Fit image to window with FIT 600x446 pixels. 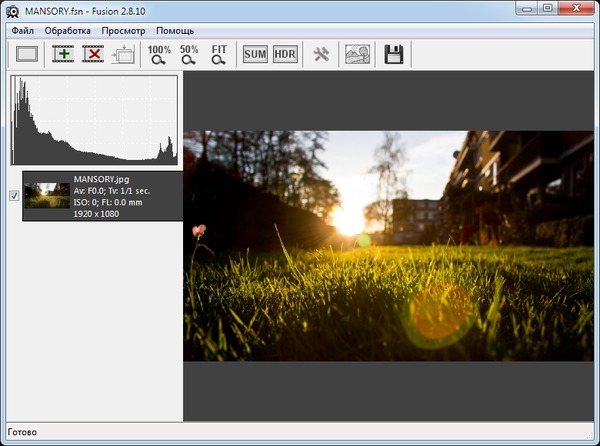tap(219, 54)
